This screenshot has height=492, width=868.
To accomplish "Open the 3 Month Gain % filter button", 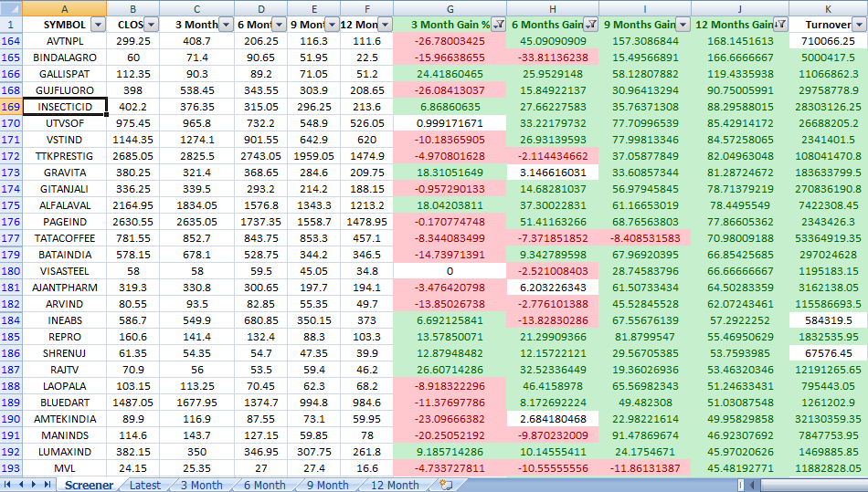I will click(498, 25).
